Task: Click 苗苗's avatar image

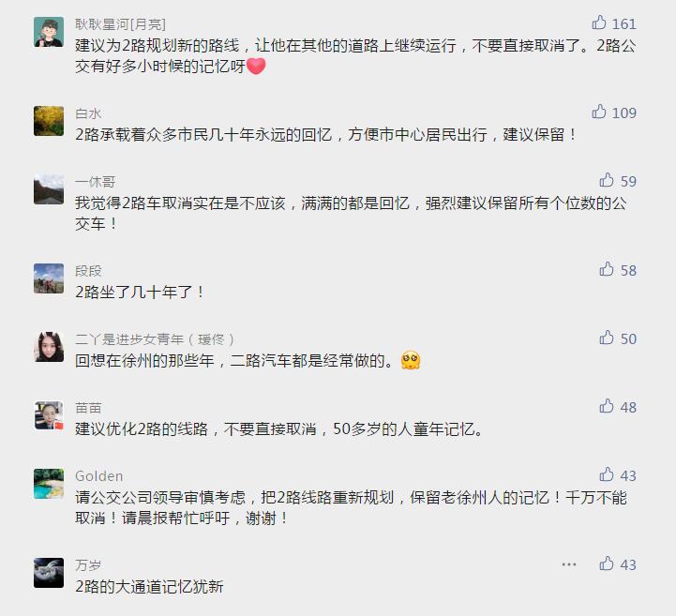Action: pyautogui.click(x=49, y=415)
